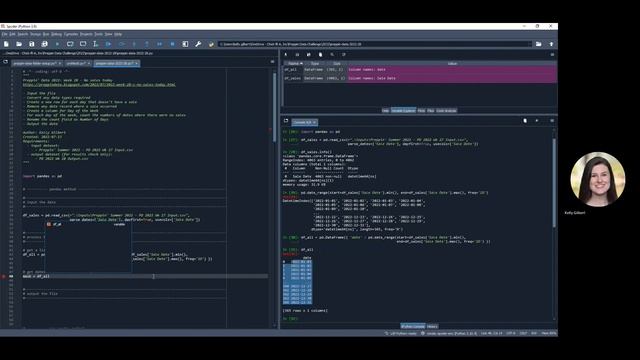
Task: Open Preferences wrench icon
Action: pos(198,44)
